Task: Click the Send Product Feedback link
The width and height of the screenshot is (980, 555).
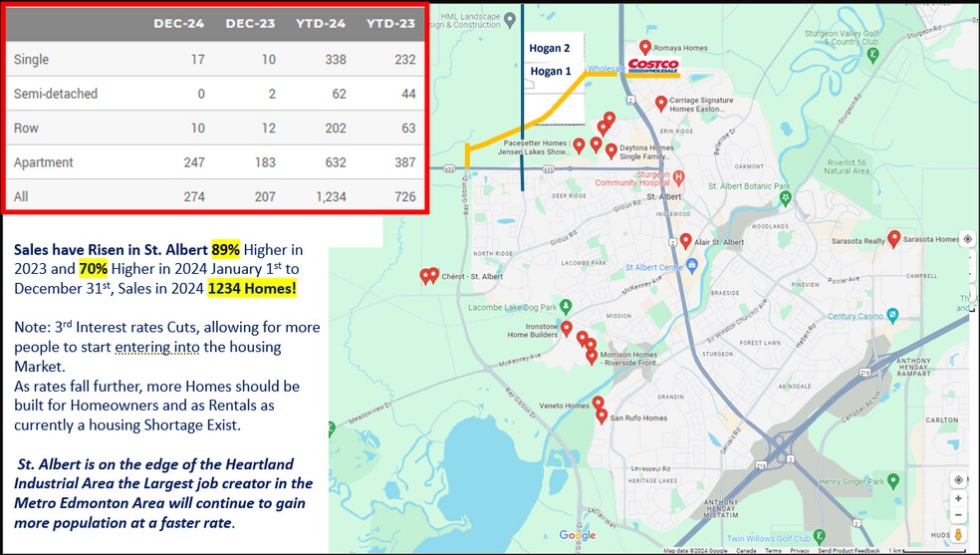Action: (850, 550)
